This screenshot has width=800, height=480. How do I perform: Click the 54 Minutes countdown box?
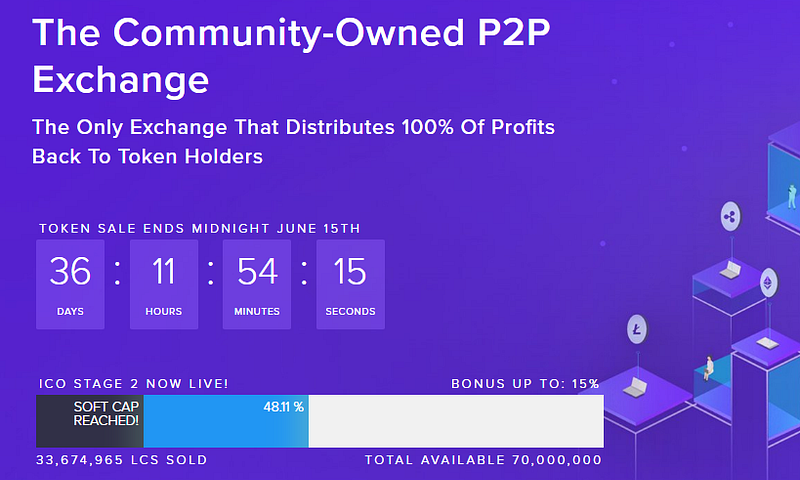click(x=257, y=284)
